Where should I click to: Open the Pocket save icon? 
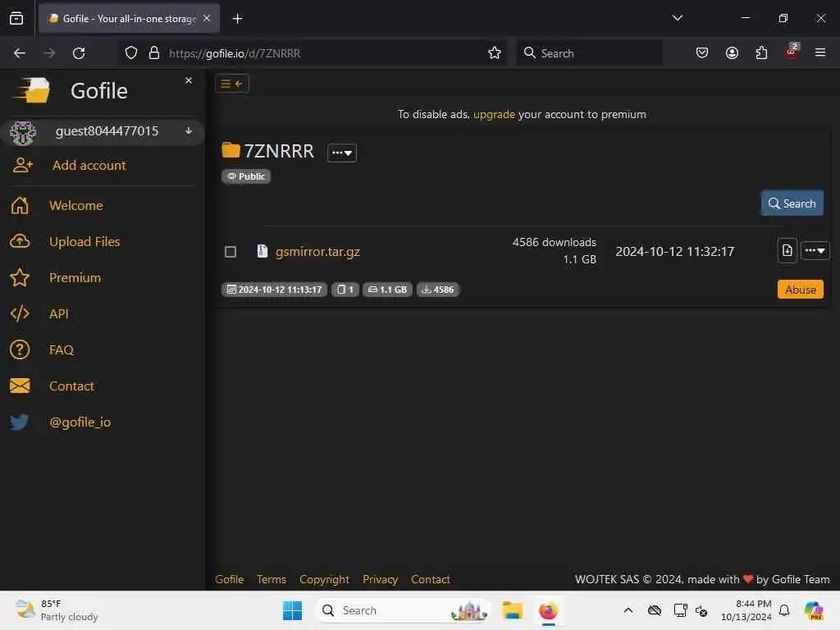tap(702, 53)
